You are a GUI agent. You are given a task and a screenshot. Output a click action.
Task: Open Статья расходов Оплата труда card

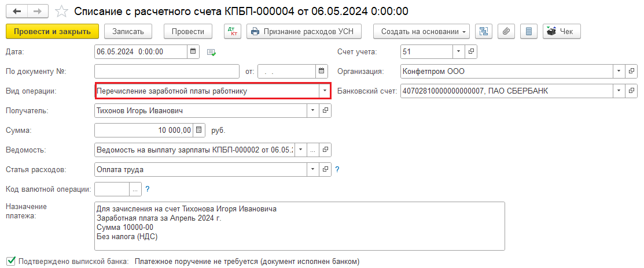coord(325,169)
